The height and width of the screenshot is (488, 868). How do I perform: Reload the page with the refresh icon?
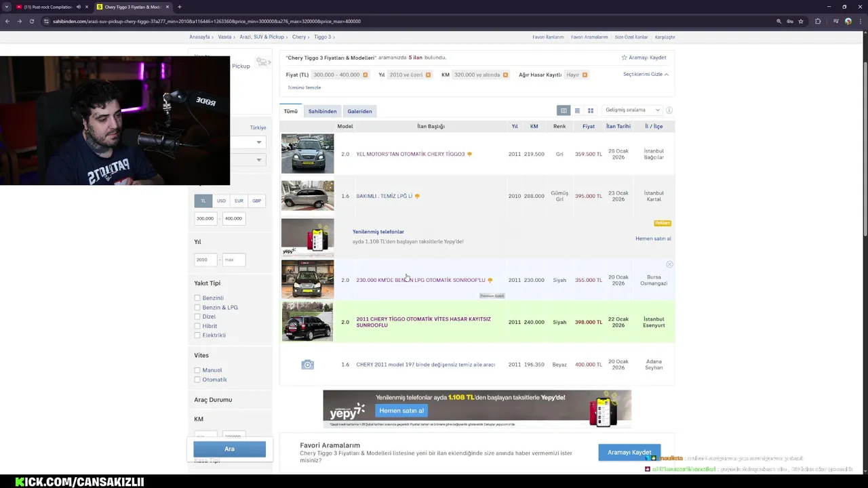click(x=31, y=21)
